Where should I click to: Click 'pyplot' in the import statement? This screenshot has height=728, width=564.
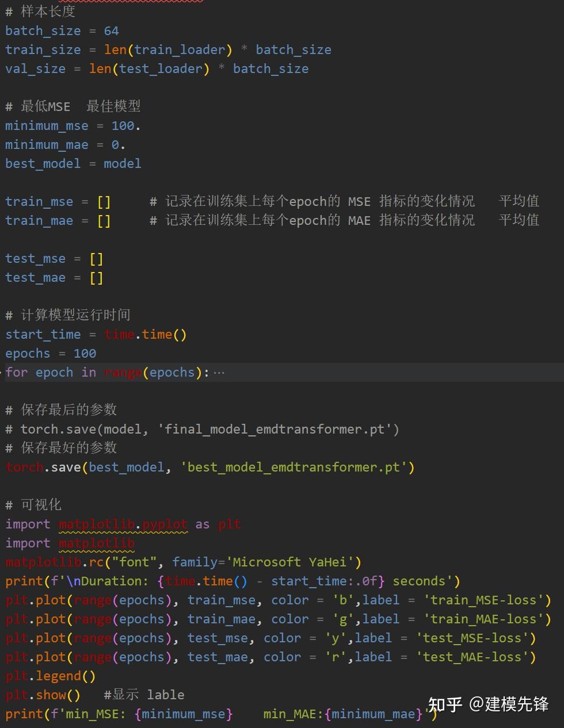point(165,524)
